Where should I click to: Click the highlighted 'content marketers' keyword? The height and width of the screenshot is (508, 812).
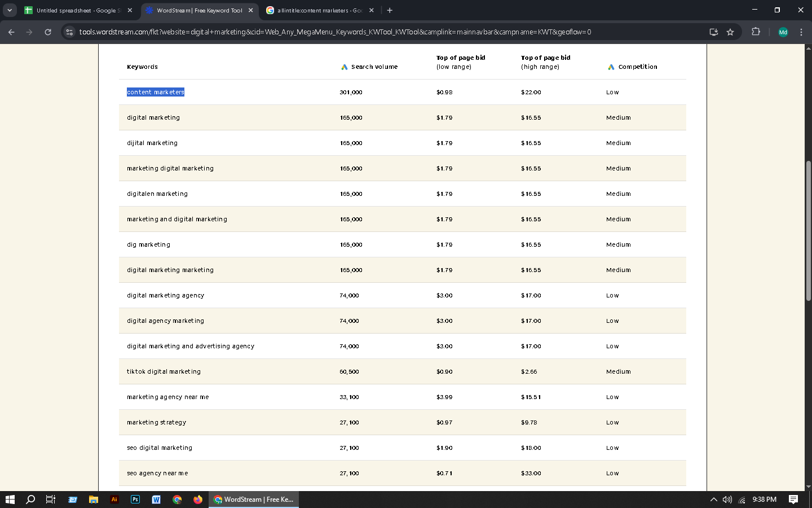click(156, 92)
